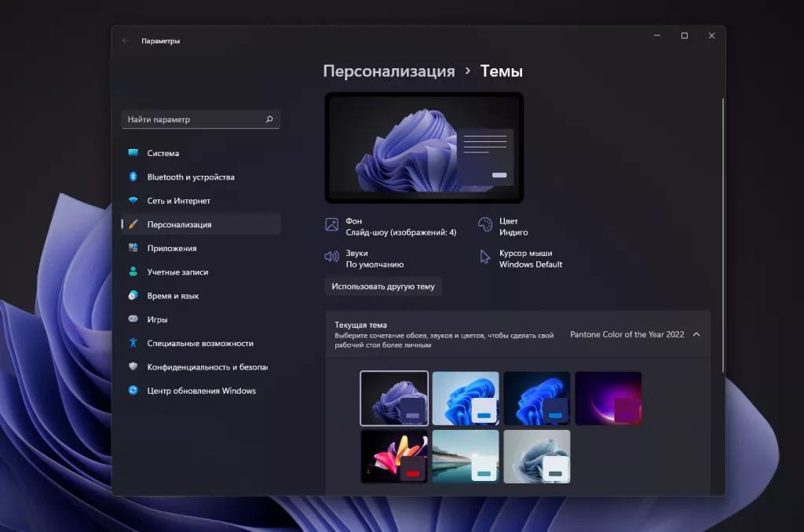This screenshot has height=532, width=804.
Task: Click the Bluetooth и устройства icon
Action: click(x=133, y=177)
